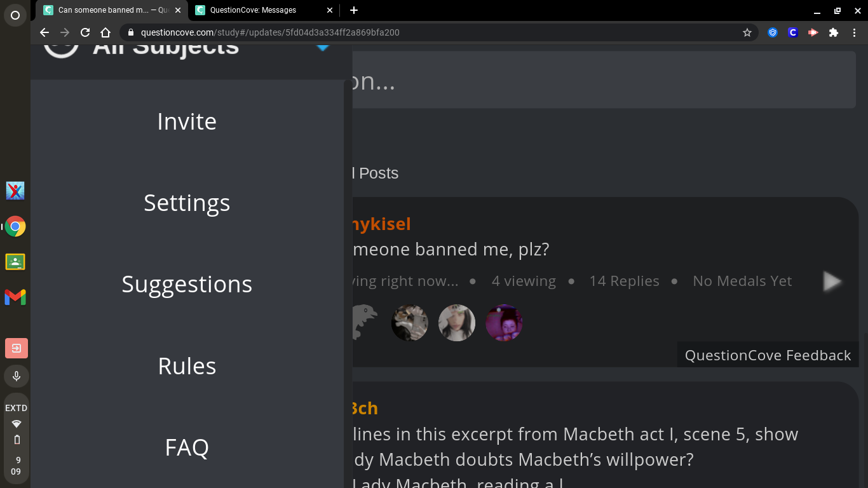Open Google Classroom shelf icon
This screenshot has height=488, width=868.
coord(15,262)
